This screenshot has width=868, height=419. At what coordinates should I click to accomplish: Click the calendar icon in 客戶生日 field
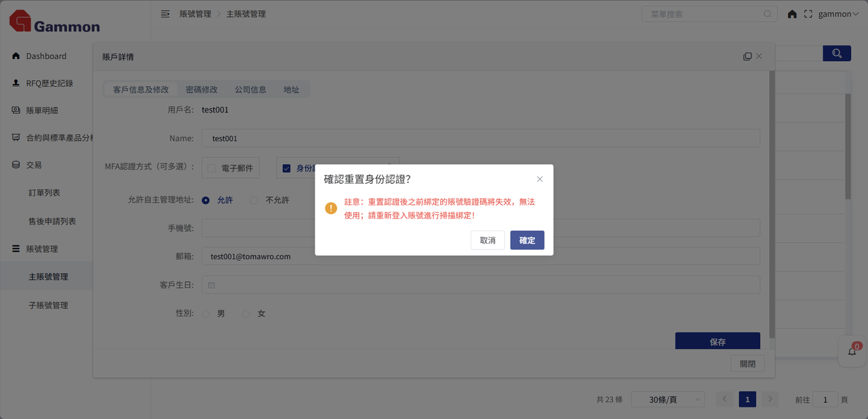212,285
